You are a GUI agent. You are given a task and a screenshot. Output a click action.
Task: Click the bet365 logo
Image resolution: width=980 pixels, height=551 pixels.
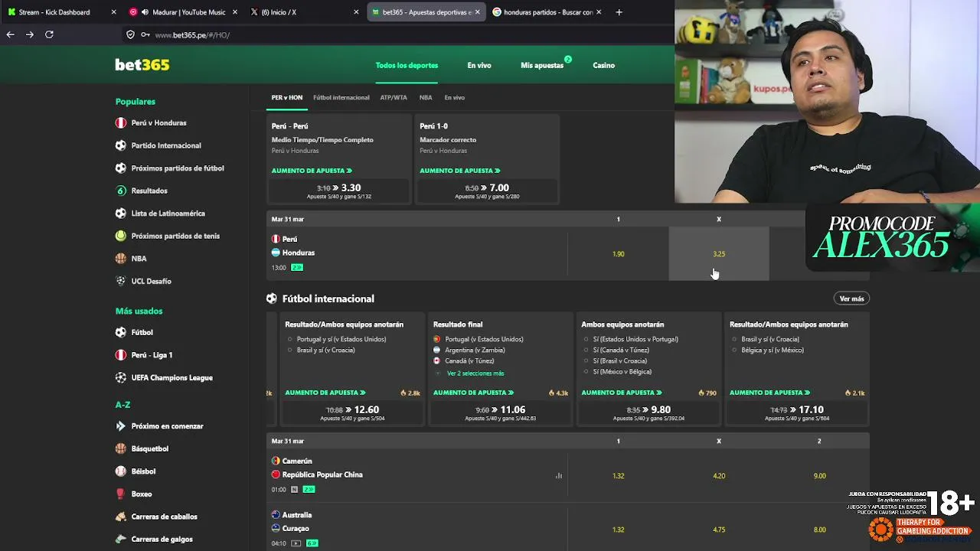(x=142, y=65)
